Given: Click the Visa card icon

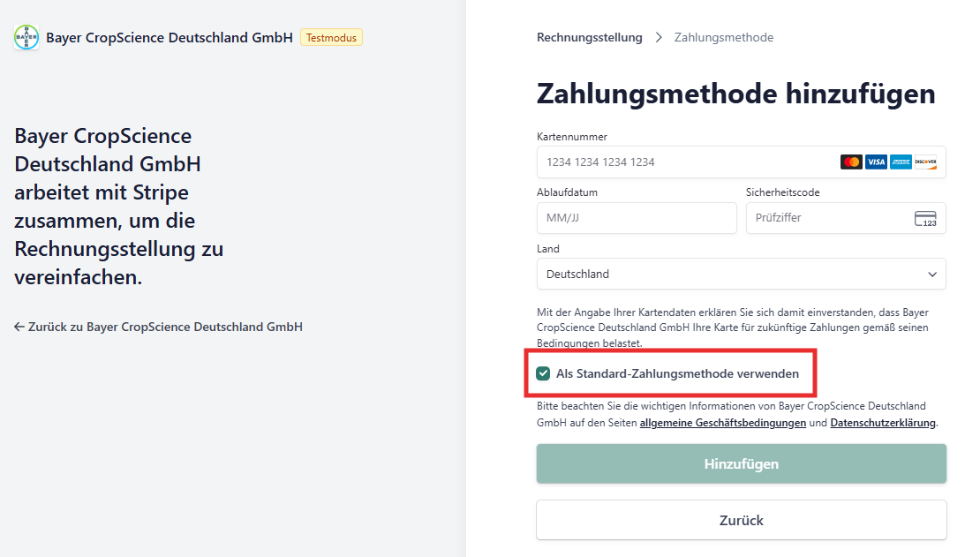Looking at the screenshot, I should tap(876, 162).
